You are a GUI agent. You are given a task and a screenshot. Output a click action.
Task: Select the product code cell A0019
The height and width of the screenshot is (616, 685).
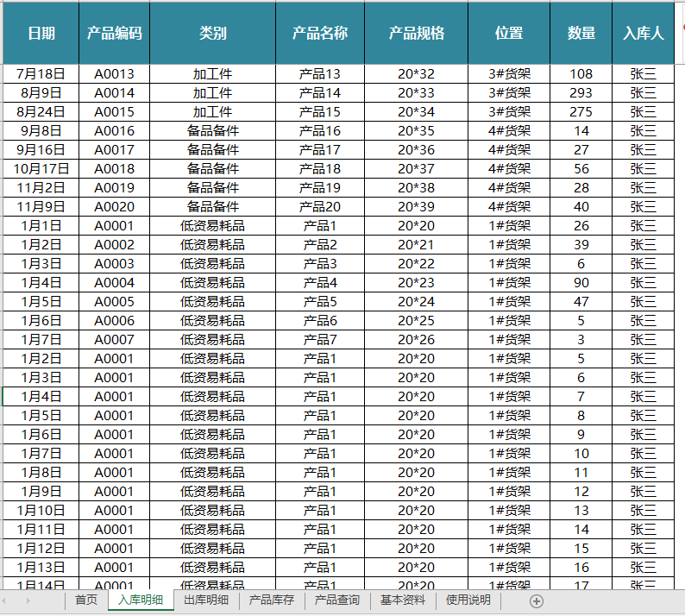click(115, 188)
